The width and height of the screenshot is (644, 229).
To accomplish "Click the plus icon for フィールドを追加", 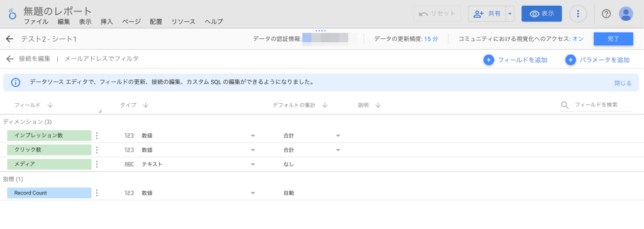I will tap(488, 60).
